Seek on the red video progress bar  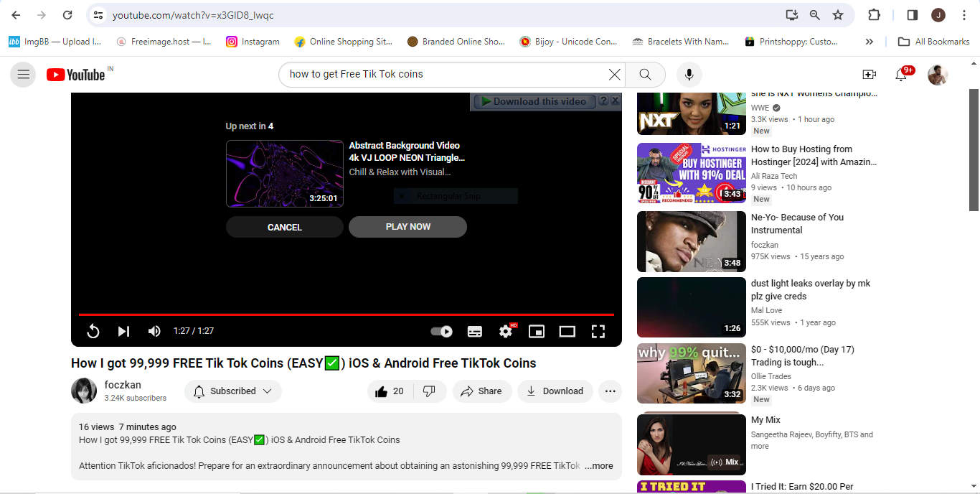point(347,314)
